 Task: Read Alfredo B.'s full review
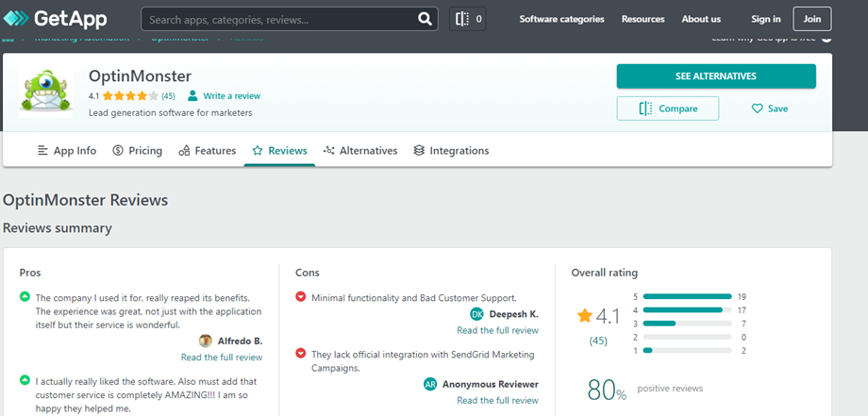click(x=222, y=358)
